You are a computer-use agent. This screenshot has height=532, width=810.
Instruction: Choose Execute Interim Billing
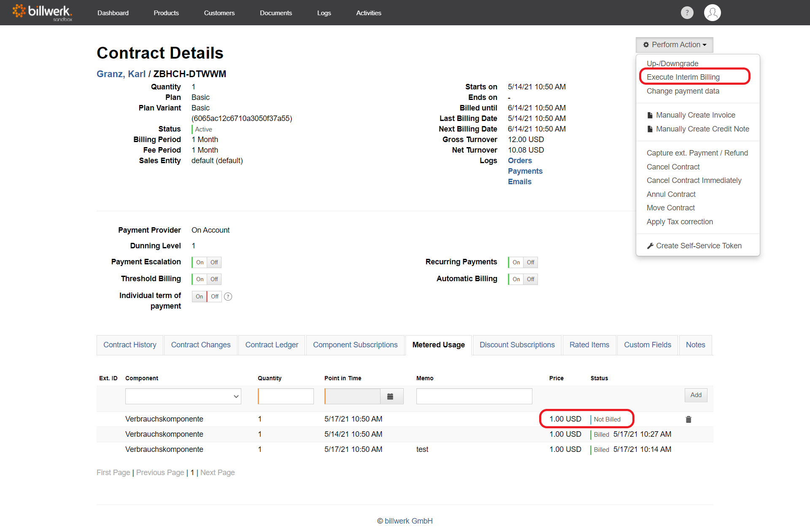[x=683, y=77]
